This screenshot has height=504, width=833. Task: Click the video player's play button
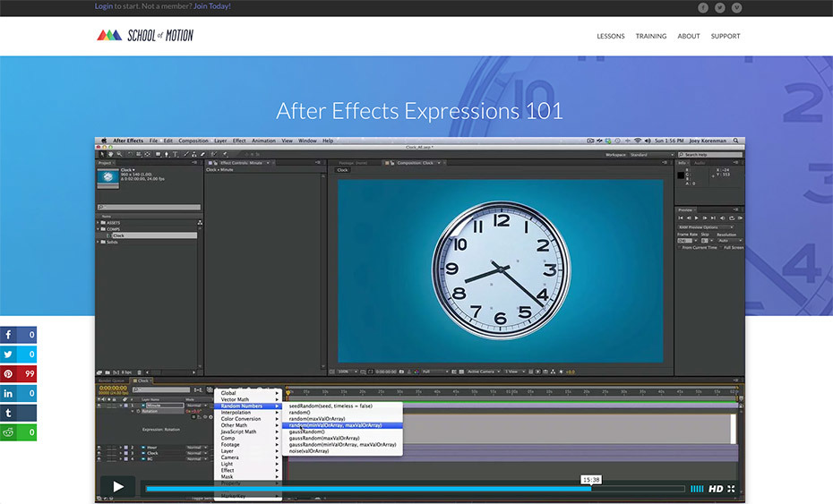[118, 486]
